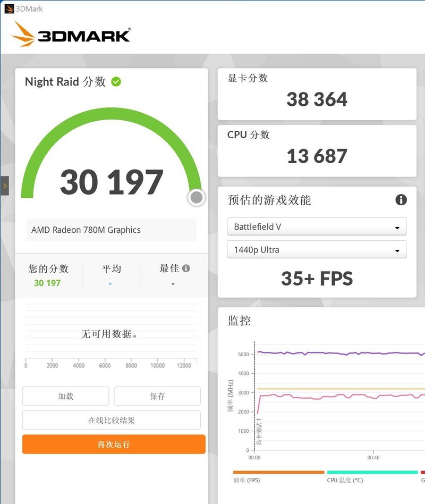The height and width of the screenshot is (504, 425).
Task: Click the 加载 button to load results
Action: [x=65, y=396]
